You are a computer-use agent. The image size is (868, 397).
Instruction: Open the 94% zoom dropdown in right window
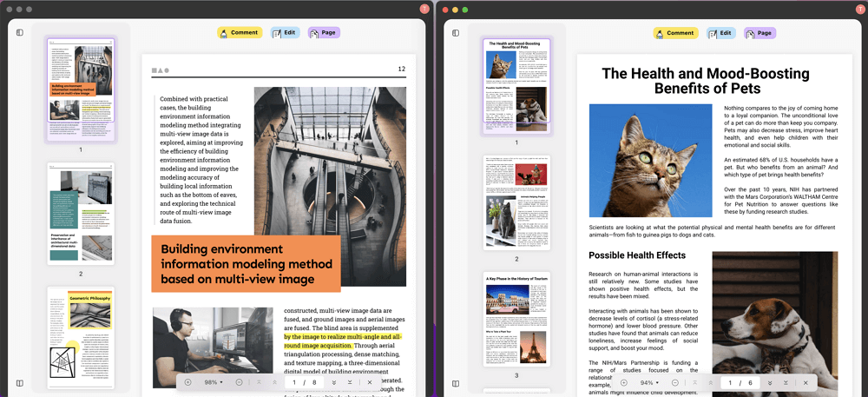[x=649, y=382]
